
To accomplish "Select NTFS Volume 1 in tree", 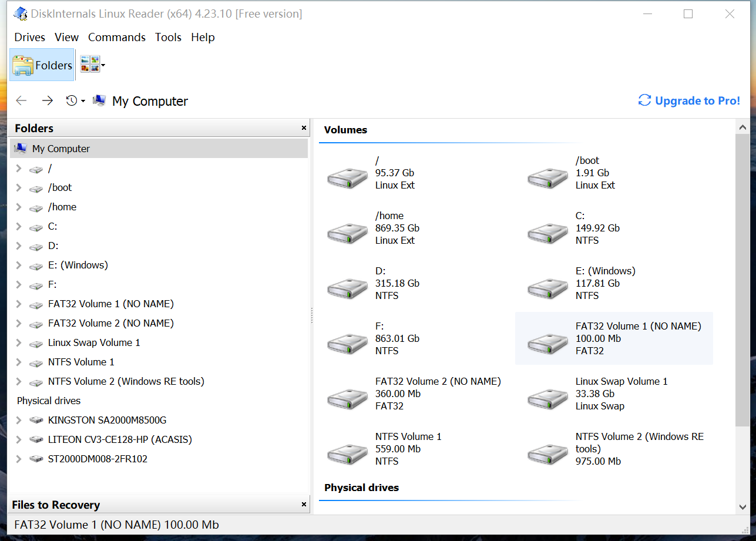I will (81, 362).
